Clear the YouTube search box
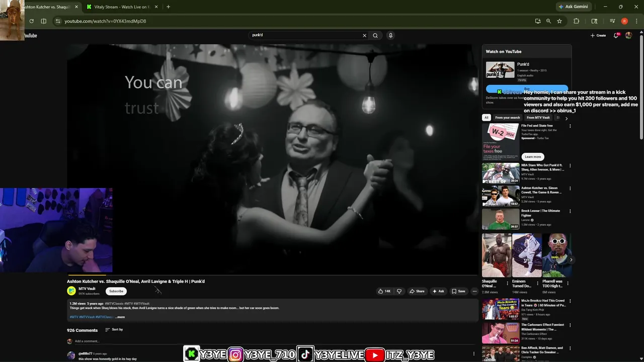Image resolution: width=644 pixels, height=362 pixels. (x=364, y=35)
